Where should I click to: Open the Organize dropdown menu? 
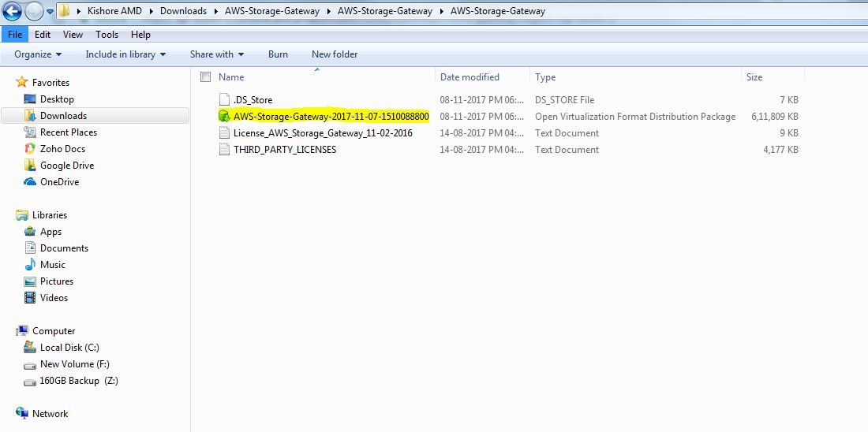[x=38, y=54]
